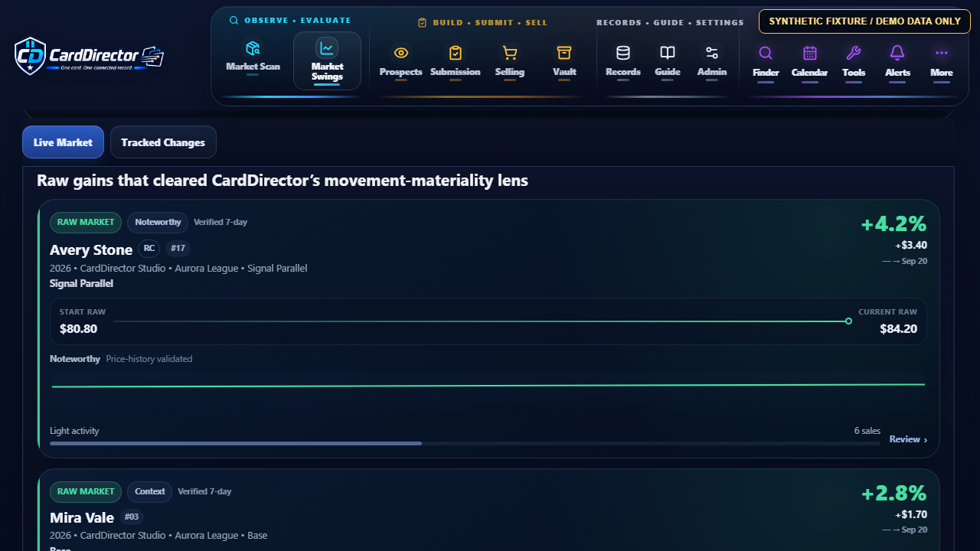Select the Market Swings chart icon
980x551 pixels.
point(327,48)
